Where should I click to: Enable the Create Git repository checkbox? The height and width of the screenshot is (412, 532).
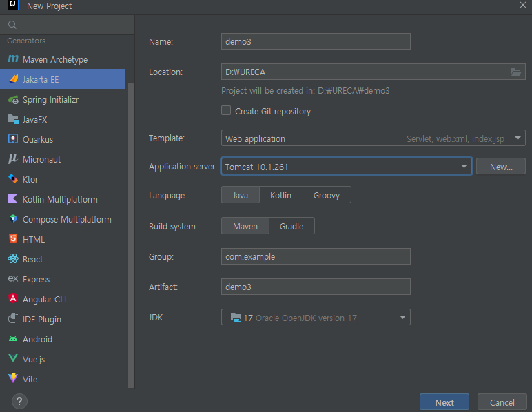226,110
